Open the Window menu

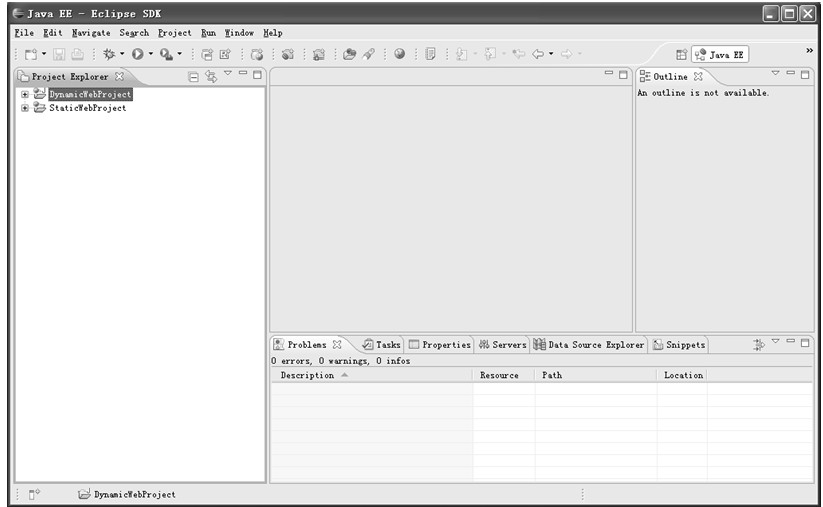[239, 33]
